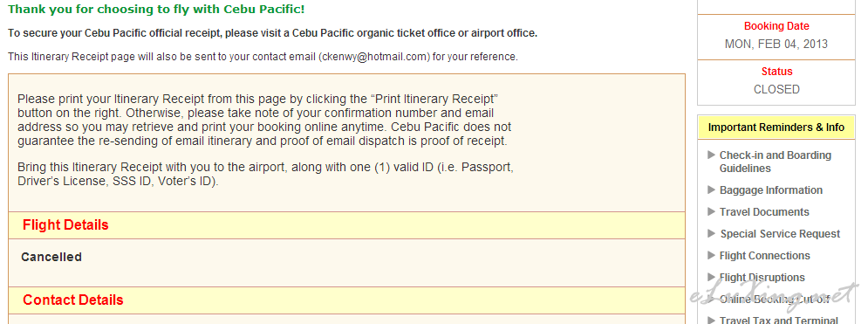View the Flight Connections info
This screenshot has height=324, width=868.
[x=764, y=256]
